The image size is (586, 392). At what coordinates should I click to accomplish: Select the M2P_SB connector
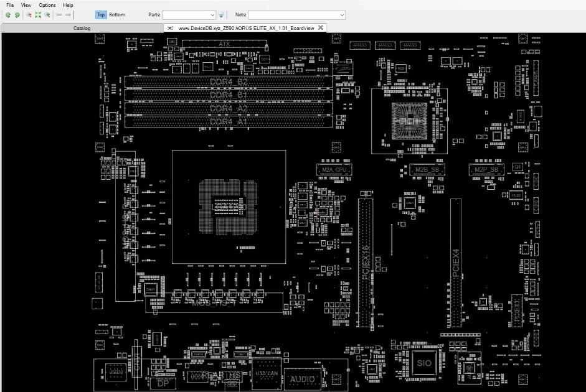pyautogui.click(x=486, y=170)
